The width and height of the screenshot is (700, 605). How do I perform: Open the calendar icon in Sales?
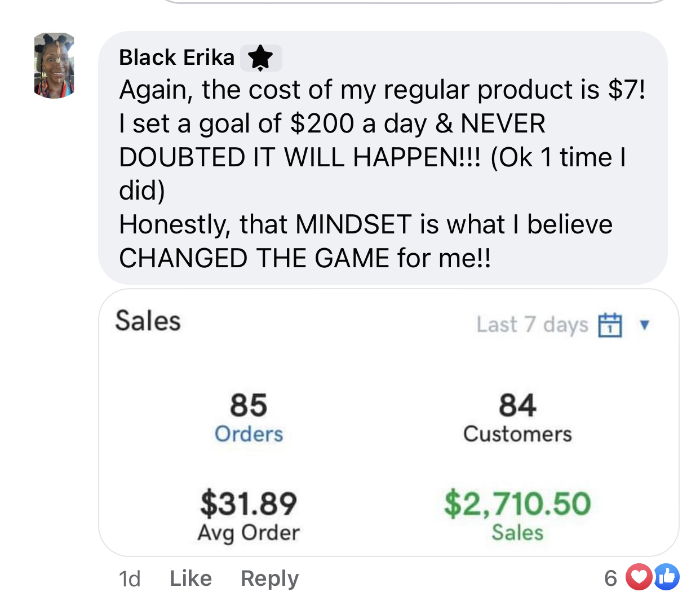[x=610, y=325]
